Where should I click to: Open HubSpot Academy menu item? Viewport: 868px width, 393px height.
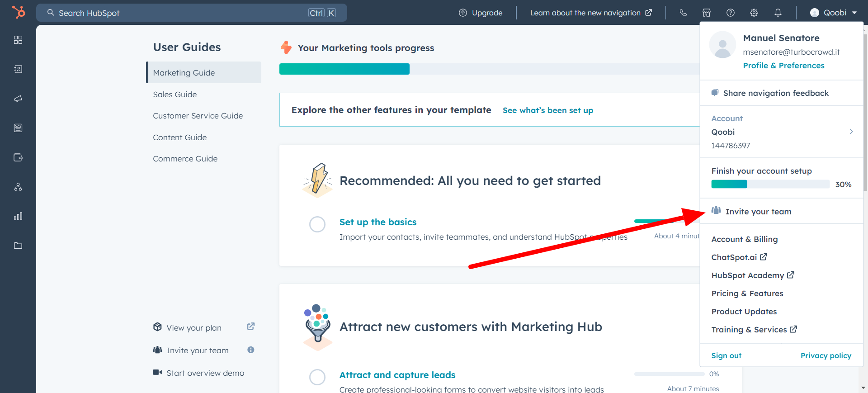tap(753, 275)
